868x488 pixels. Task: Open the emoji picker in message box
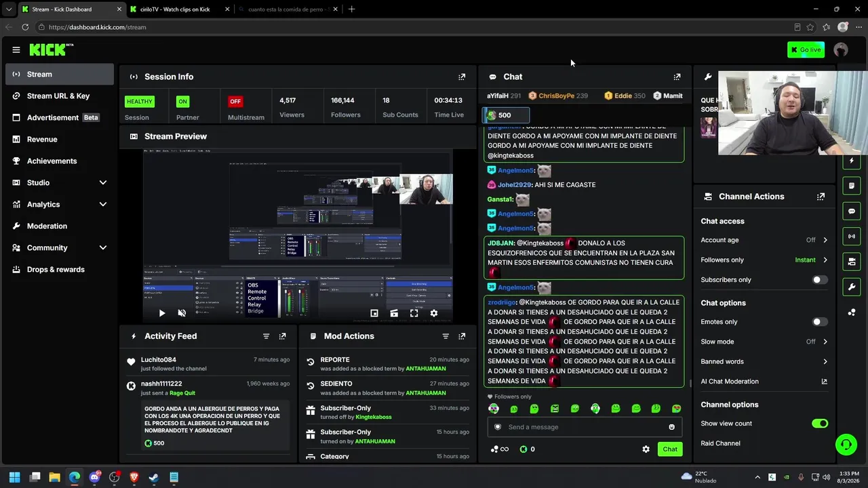tap(672, 427)
